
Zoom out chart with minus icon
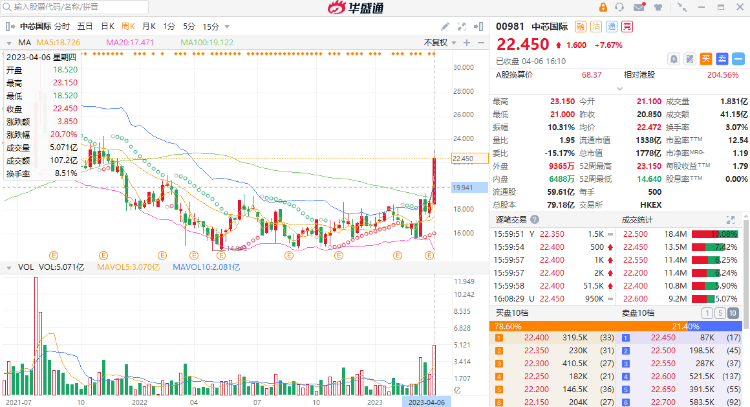coord(481,43)
